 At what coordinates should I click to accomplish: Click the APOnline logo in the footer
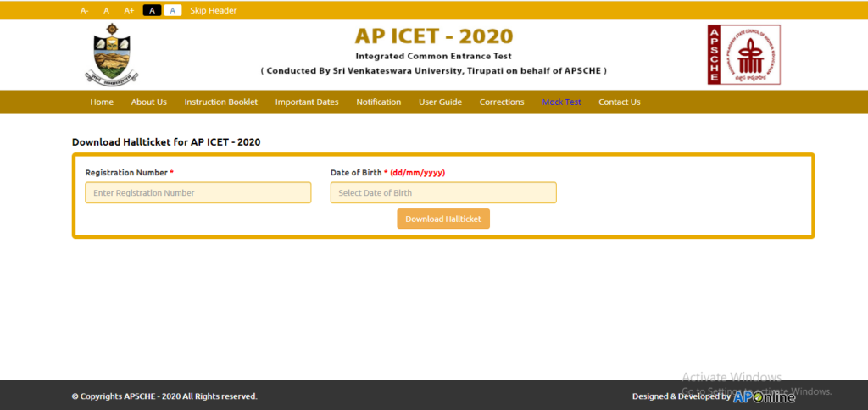point(765,396)
